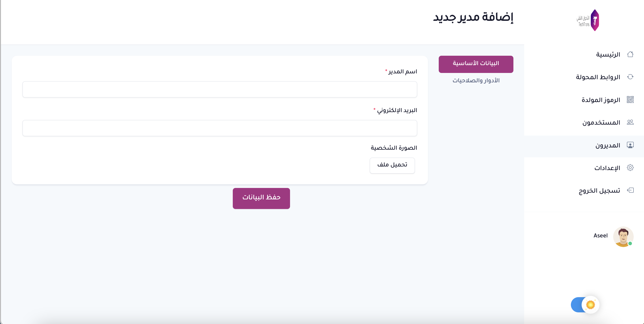Toggle the light/dark theme switch
Image resolution: width=644 pixels, height=324 pixels.
tap(585, 305)
